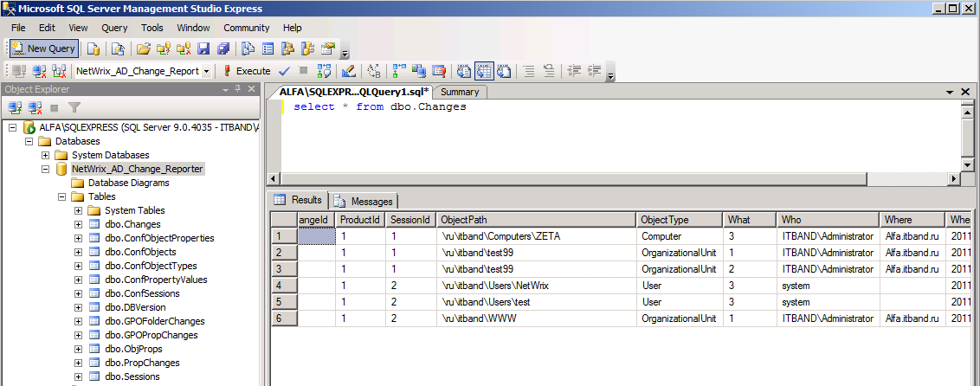Click the Execute button
This screenshot has width=980, height=386.
click(246, 71)
